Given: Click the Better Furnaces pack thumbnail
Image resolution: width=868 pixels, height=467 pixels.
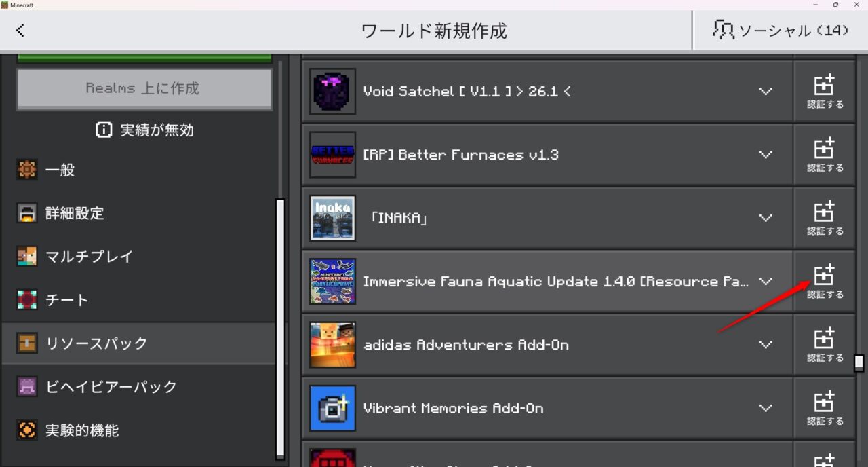Looking at the screenshot, I should tap(333, 155).
